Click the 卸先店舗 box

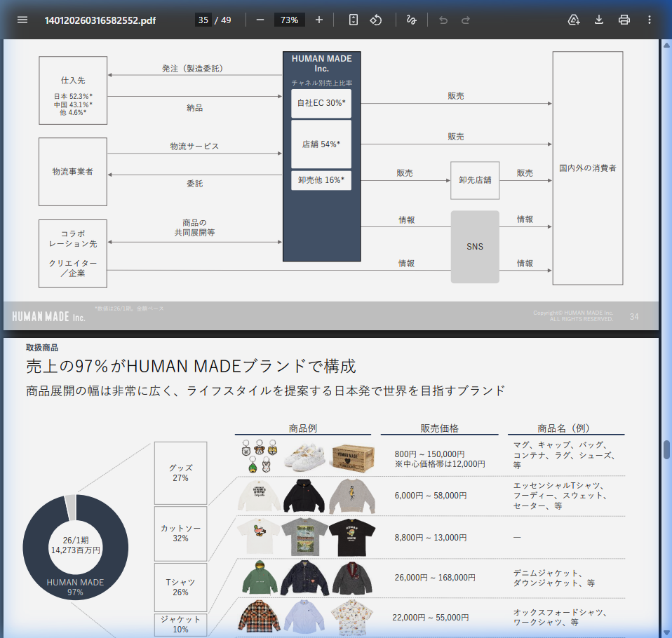(475, 180)
